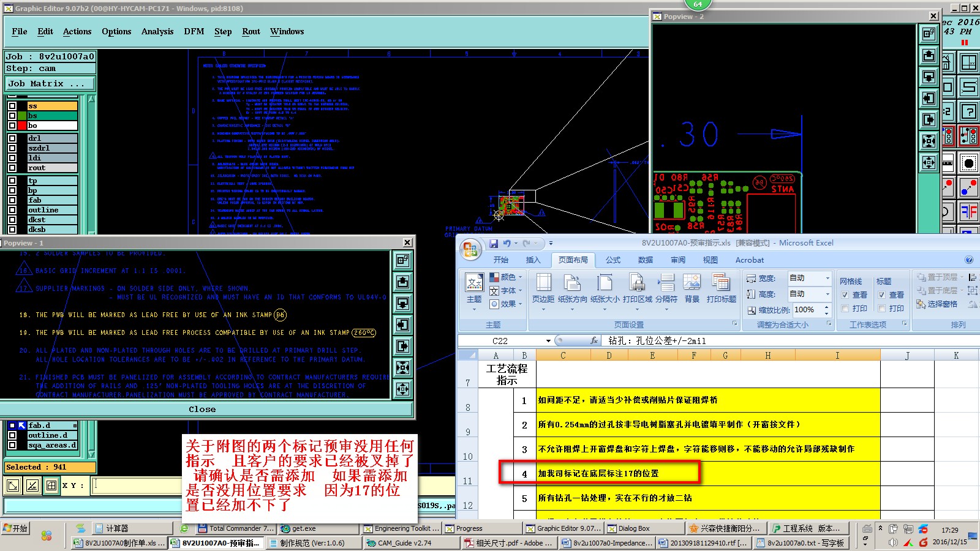Click the Excel undo arrow icon

(507, 243)
